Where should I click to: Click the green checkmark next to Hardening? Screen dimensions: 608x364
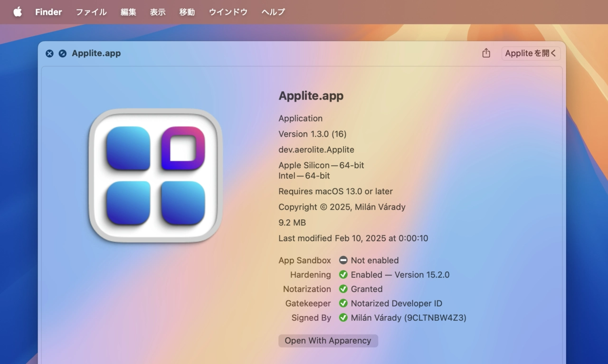coord(343,275)
